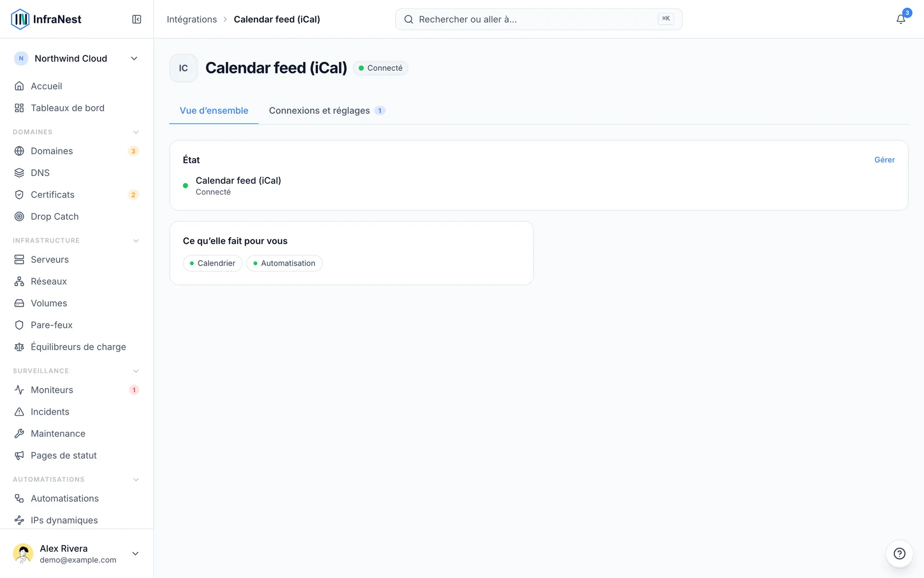Open Domaines globe icon
The width and height of the screenshot is (924, 578).
(19, 151)
